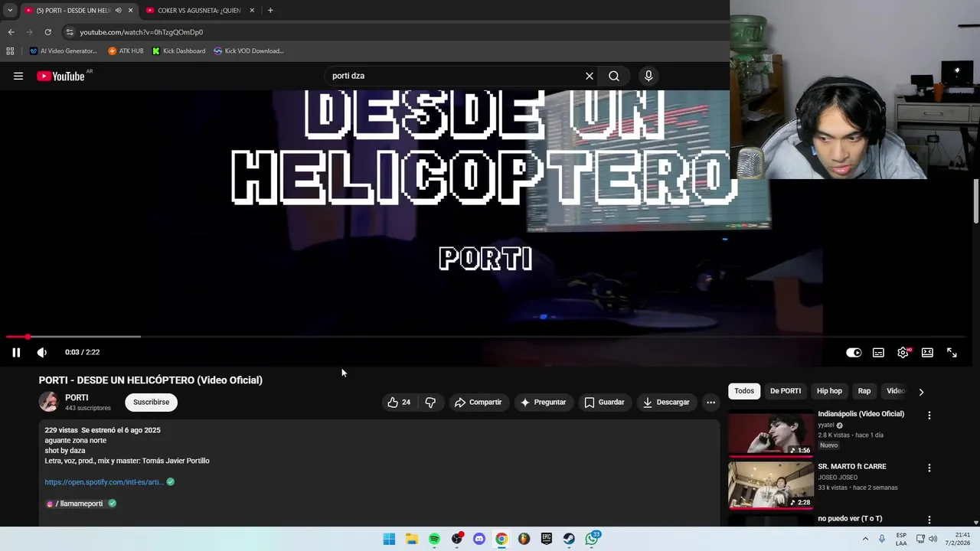Open SR. MARTO ft CARRE thumbnail

pos(770,486)
